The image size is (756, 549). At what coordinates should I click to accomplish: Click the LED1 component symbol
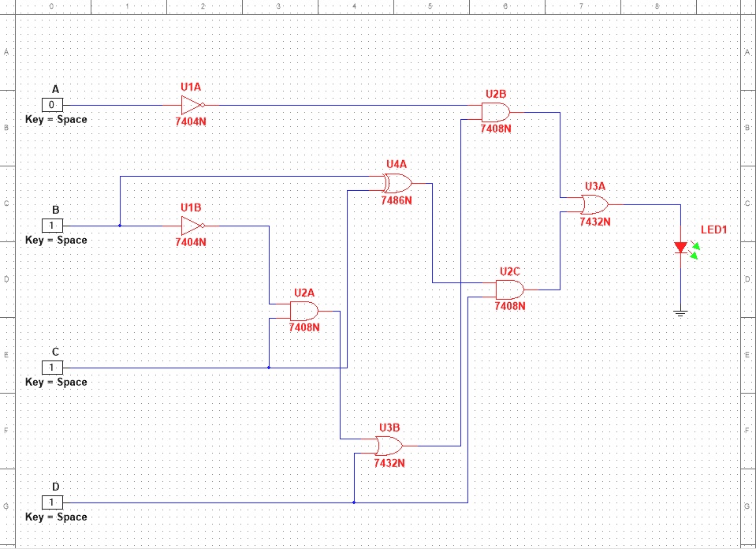coord(680,247)
